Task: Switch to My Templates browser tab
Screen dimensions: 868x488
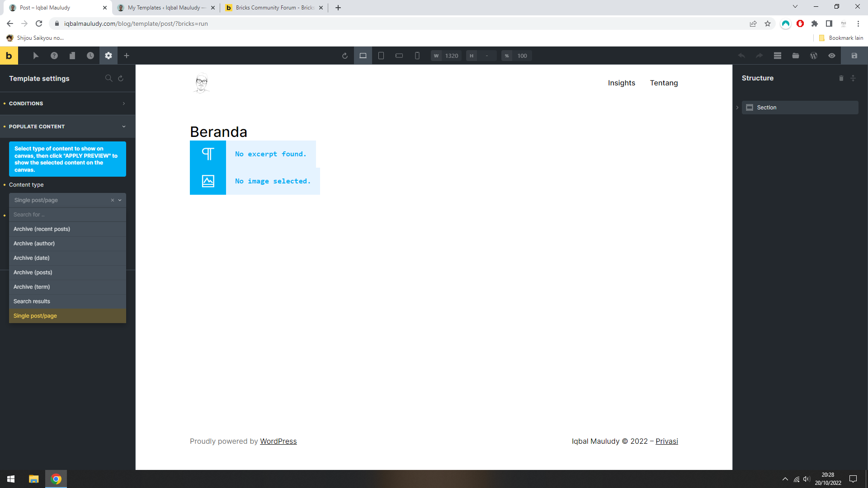Action: click(x=166, y=8)
